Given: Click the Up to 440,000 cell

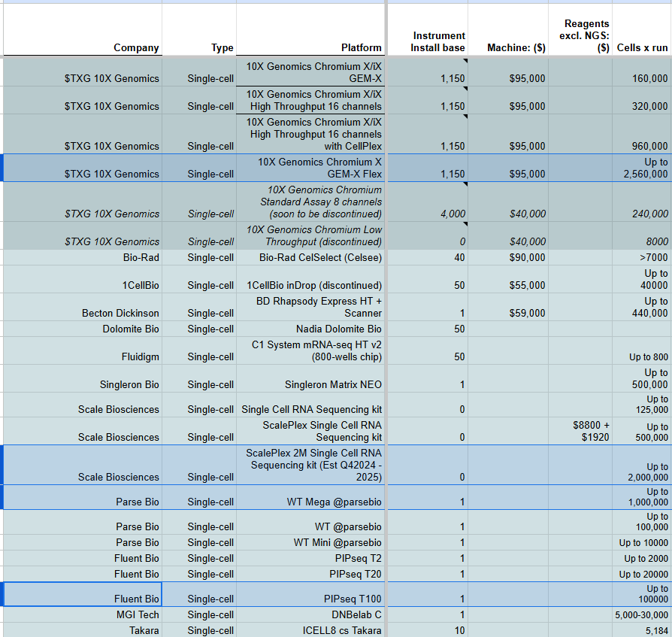Looking at the screenshot, I should pos(642,308).
